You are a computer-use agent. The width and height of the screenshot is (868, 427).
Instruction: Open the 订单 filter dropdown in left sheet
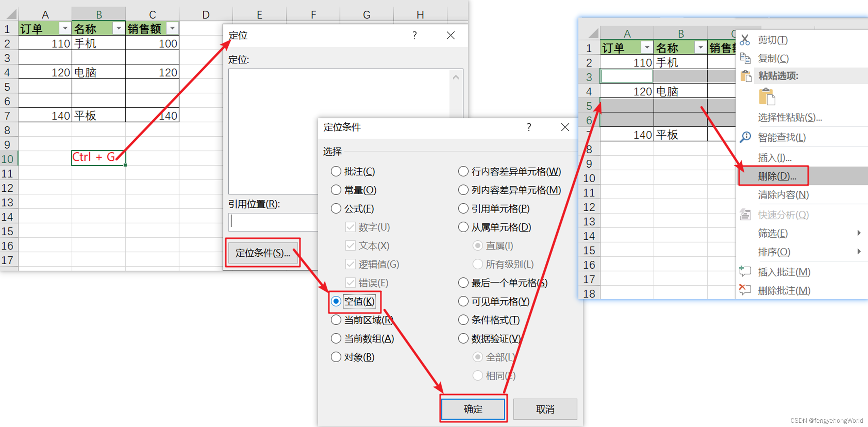point(65,29)
